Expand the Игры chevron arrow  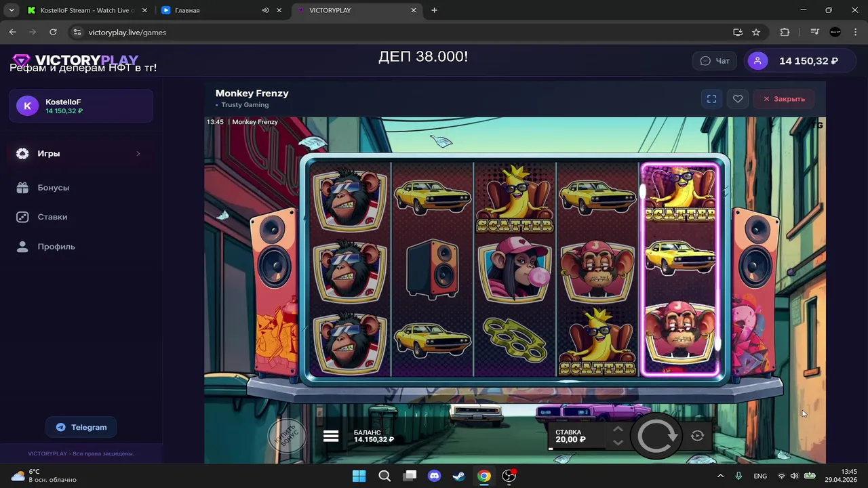138,154
